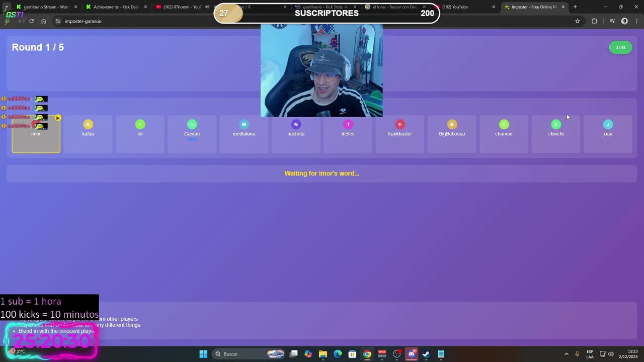Select joaa player avatar
The image size is (644, 362).
(608, 124)
